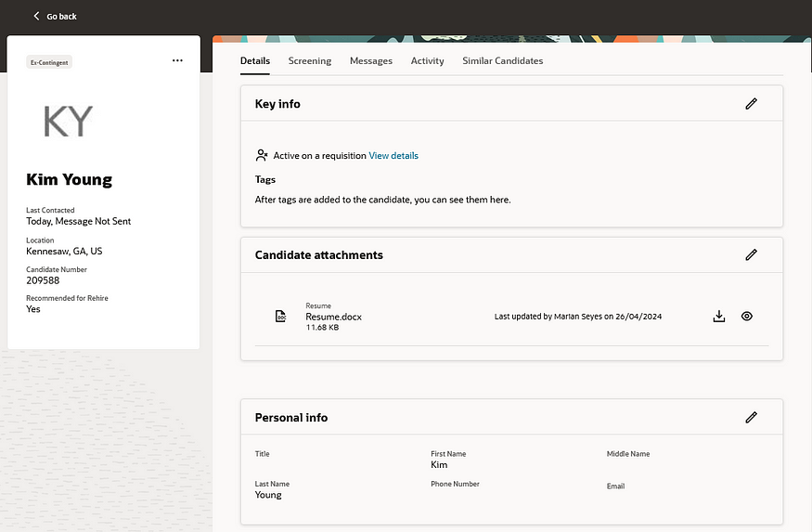Click the Go back text link
Image resolution: width=812 pixels, height=532 pixels.
point(61,17)
